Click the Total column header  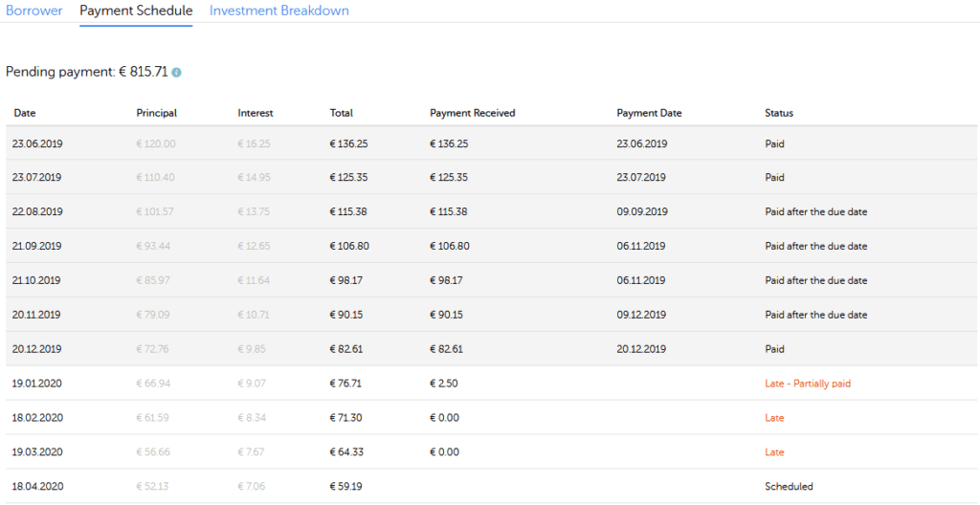click(x=342, y=113)
